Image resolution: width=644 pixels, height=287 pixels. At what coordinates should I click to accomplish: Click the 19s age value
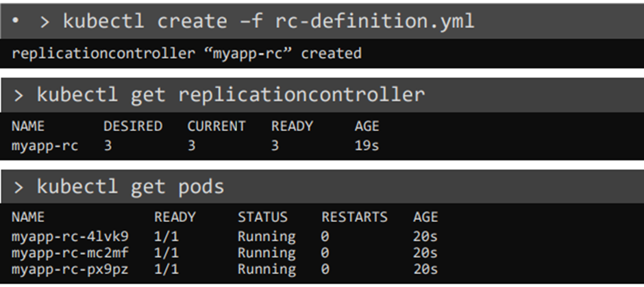[x=367, y=146]
